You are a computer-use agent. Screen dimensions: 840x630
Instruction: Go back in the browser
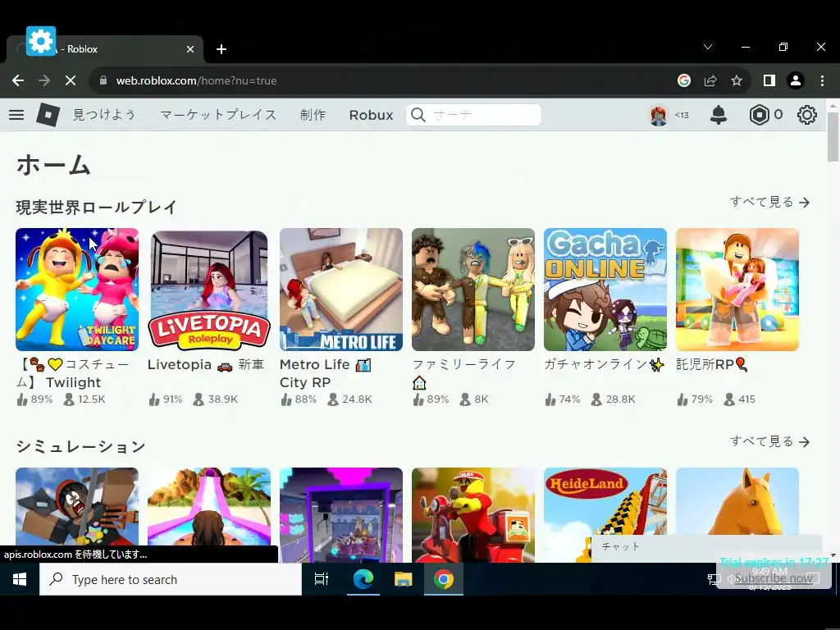[18, 80]
